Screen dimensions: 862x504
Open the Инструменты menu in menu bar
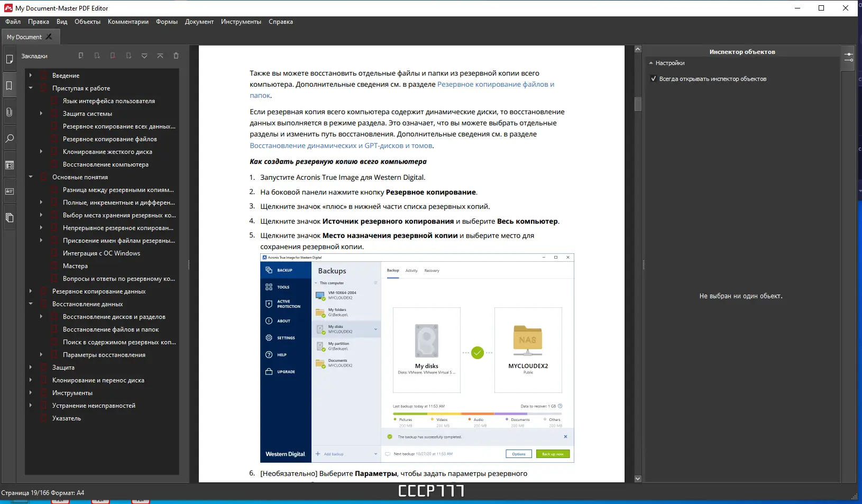pyautogui.click(x=241, y=22)
